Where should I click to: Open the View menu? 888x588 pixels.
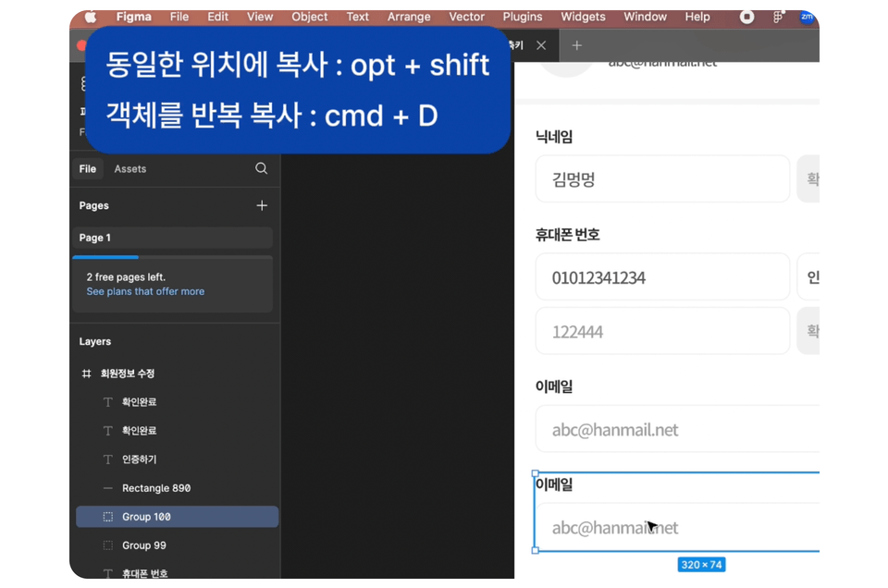(x=259, y=17)
